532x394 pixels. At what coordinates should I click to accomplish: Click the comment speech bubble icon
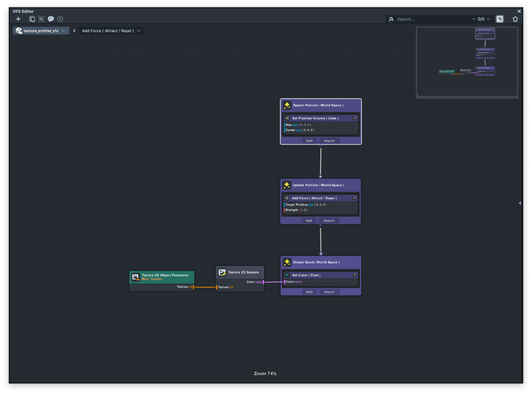(x=51, y=19)
